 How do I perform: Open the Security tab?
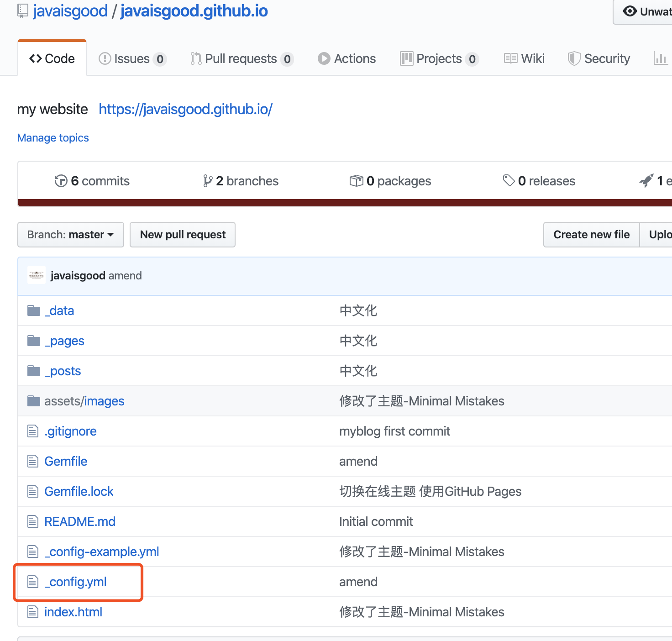click(598, 59)
